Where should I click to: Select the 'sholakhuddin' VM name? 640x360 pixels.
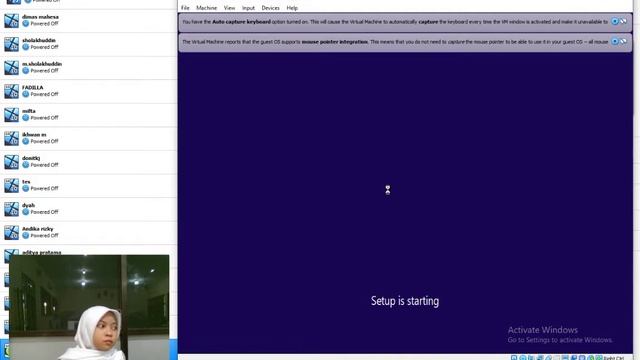coord(39,40)
